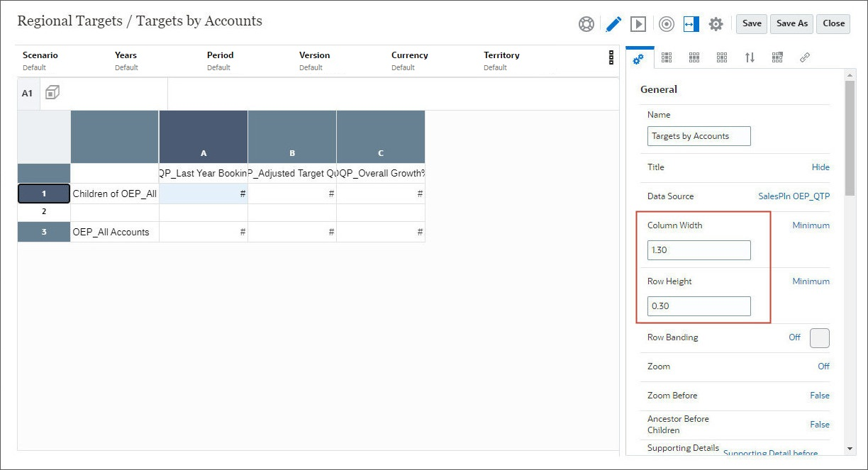Click the Name field Targets by Accounts
Image resolution: width=868 pixels, height=470 pixels.
(x=699, y=136)
